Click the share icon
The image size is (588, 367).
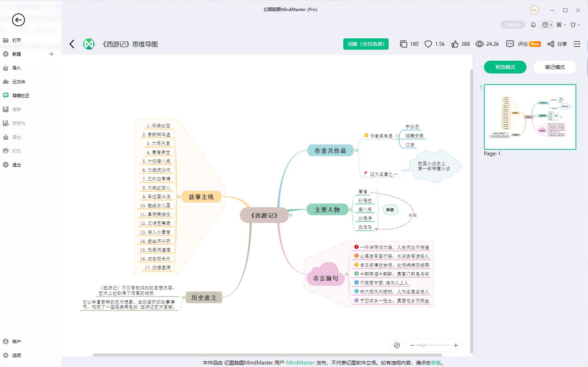pos(551,44)
